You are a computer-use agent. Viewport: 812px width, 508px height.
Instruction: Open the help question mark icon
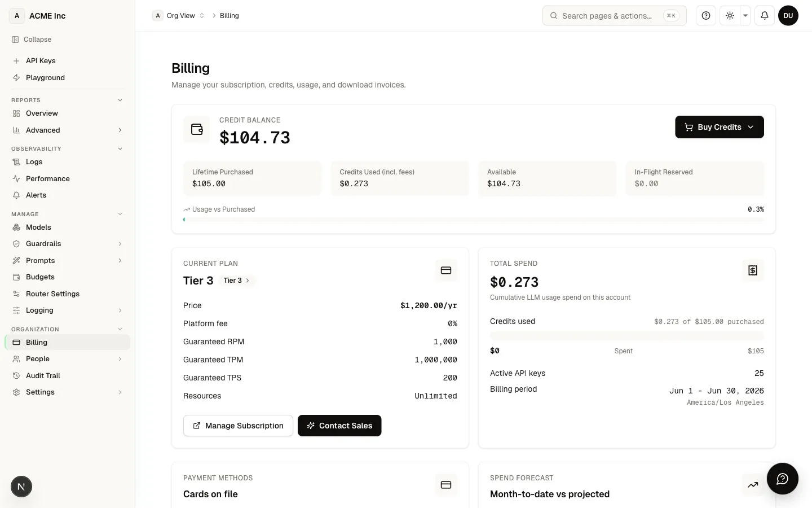pos(706,16)
